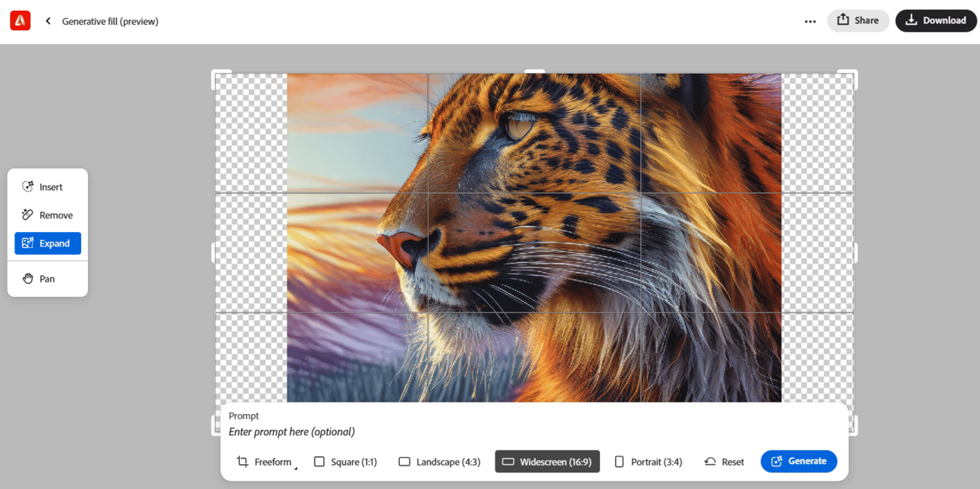Click the right-middle crop edge handle
This screenshot has height=489, width=980.
(x=856, y=252)
